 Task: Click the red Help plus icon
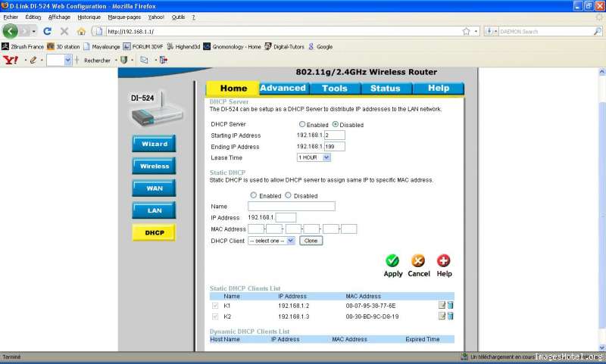click(444, 261)
